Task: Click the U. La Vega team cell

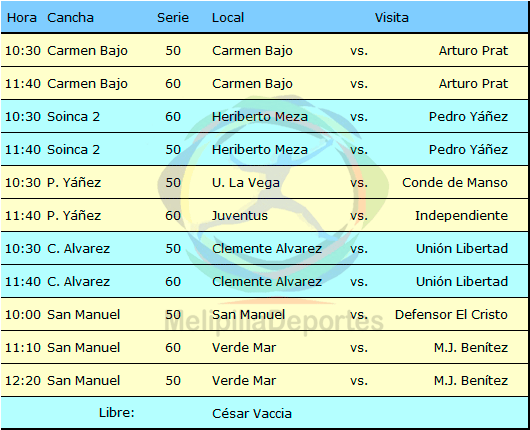Action: 246,183
